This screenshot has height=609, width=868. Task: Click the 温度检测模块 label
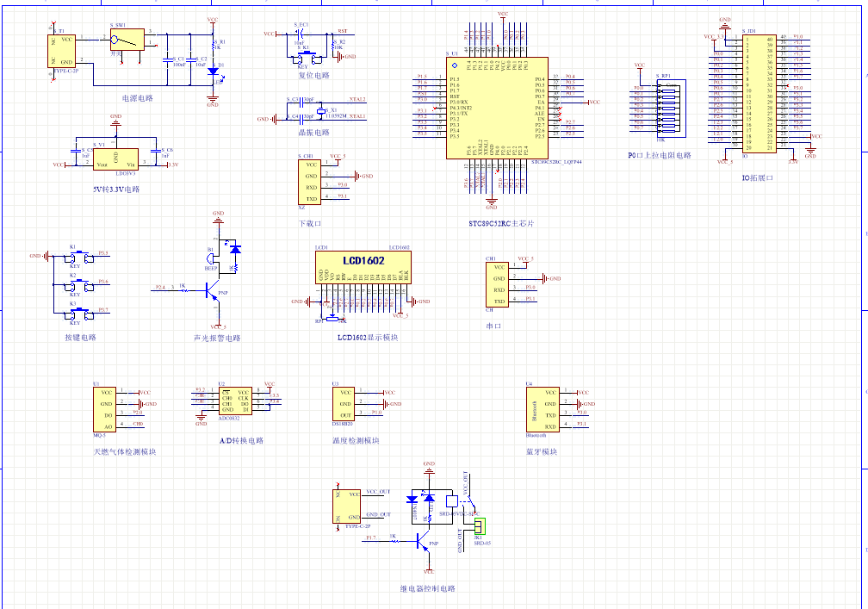(x=356, y=441)
